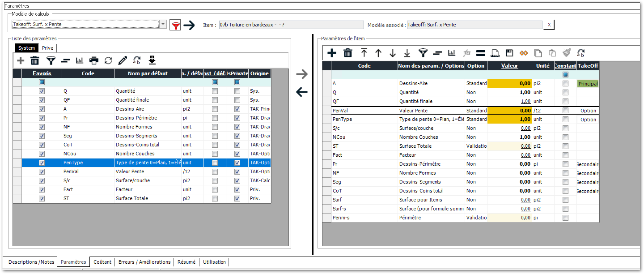This screenshot has height=274, width=644.
Task: Click the refresh icon in parameter list toolbar
Action: [x=108, y=60]
